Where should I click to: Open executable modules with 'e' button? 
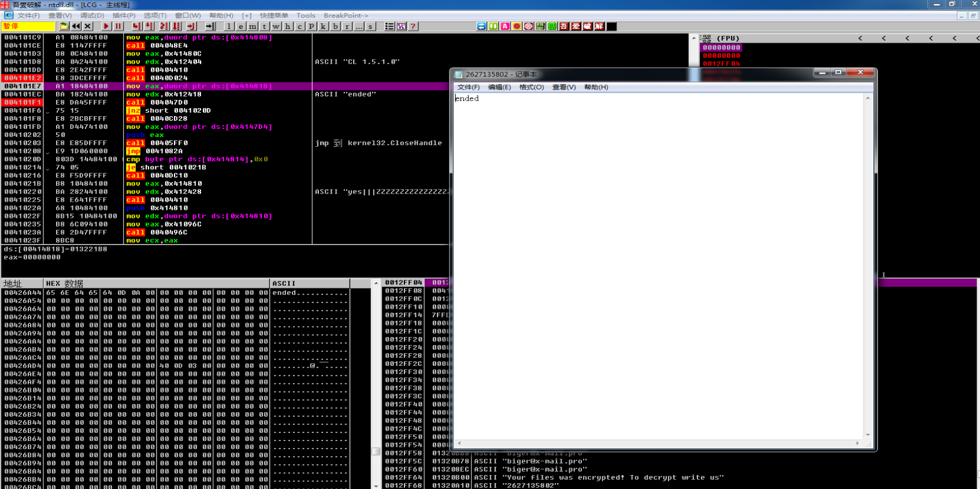point(241,26)
